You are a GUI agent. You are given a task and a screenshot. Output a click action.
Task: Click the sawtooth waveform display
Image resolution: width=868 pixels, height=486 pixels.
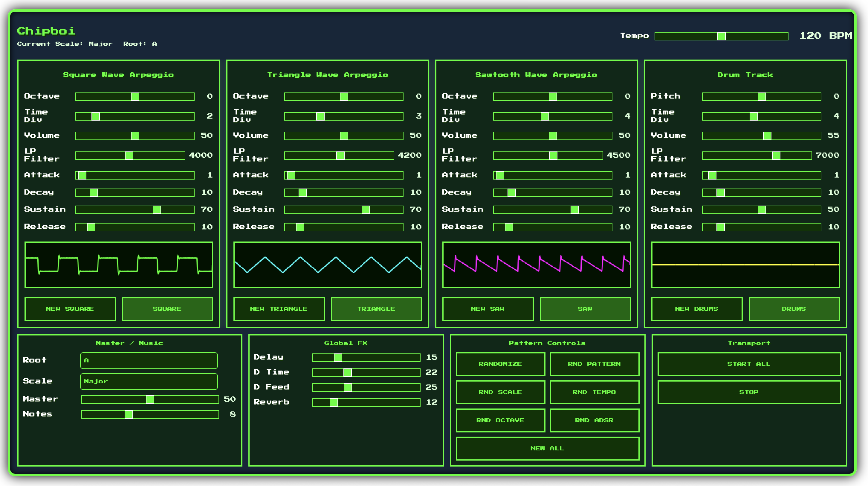tap(537, 265)
